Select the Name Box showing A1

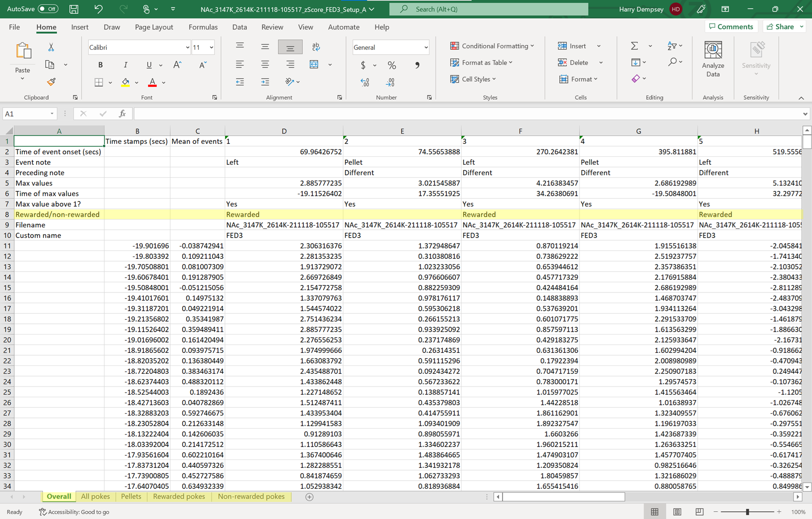26,113
